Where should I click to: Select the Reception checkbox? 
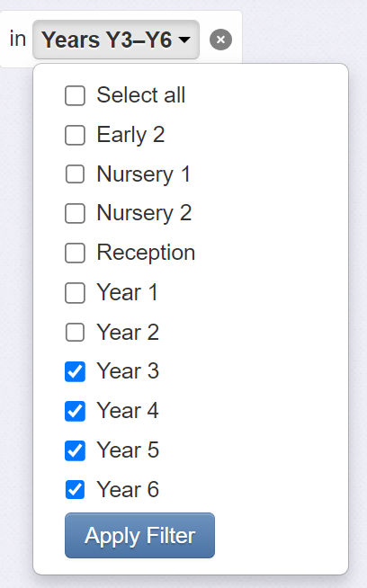(75, 254)
